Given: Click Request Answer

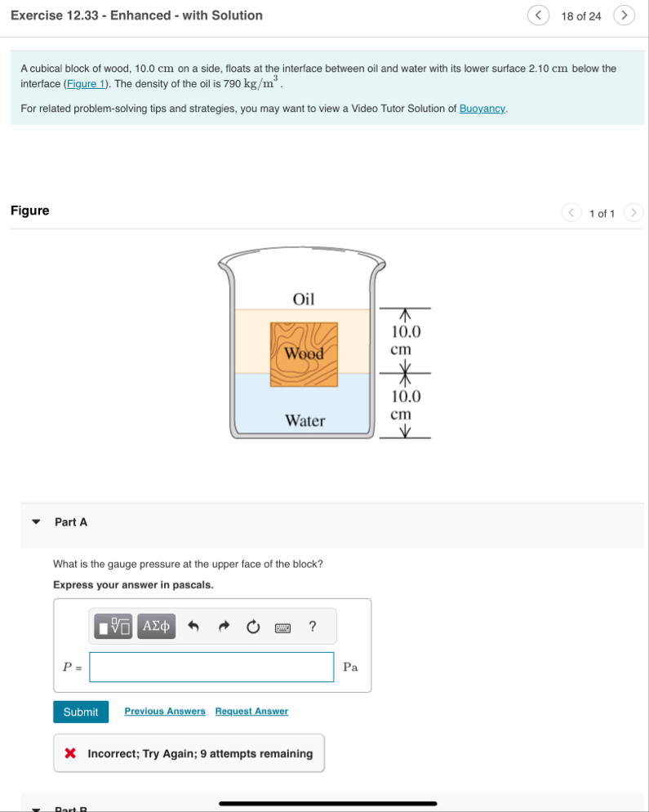Looking at the screenshot, I should pyautogui.click(x=251, y=711).
